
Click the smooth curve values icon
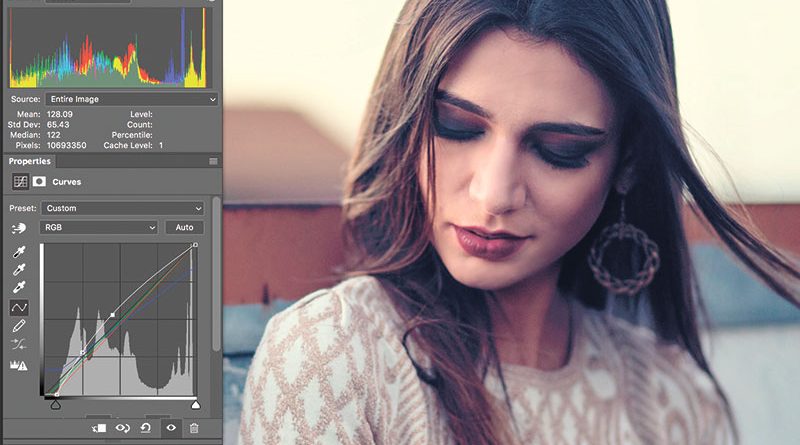coord(19,345)
